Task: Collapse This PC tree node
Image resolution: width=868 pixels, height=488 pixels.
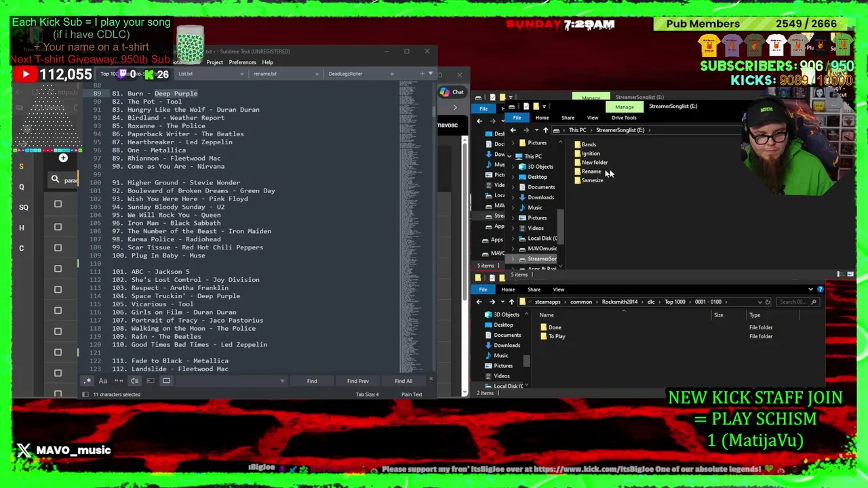Action: (510, 157)
